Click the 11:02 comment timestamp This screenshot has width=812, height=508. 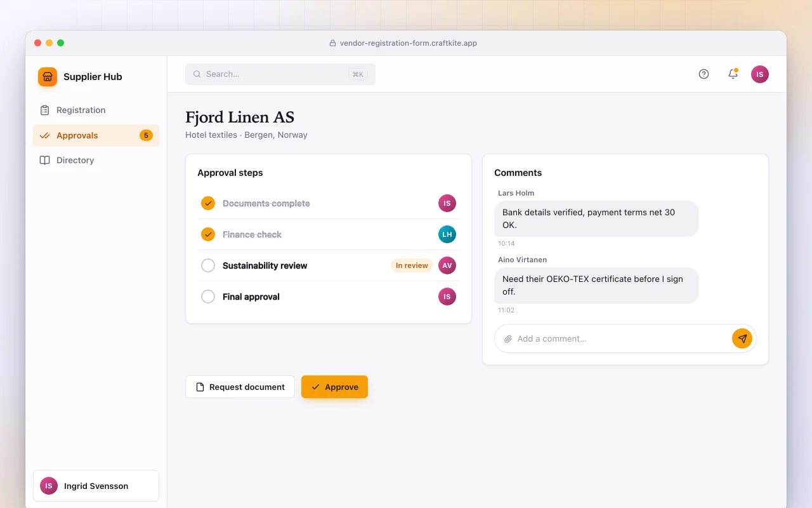click(506, 311)
